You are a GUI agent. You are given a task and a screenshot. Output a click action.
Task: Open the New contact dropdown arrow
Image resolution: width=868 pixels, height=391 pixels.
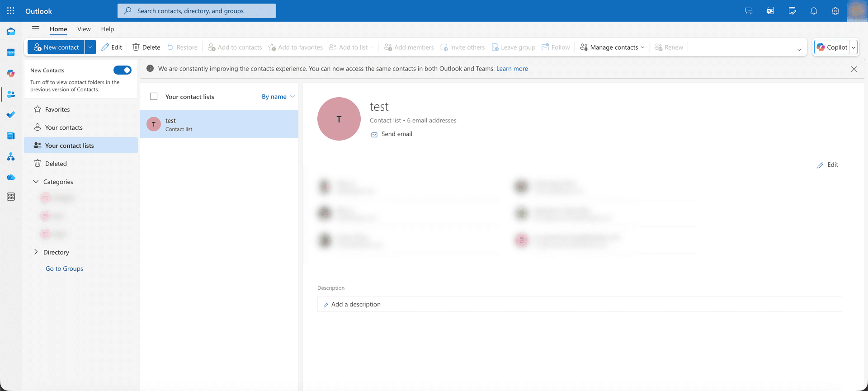click(90, 47)
